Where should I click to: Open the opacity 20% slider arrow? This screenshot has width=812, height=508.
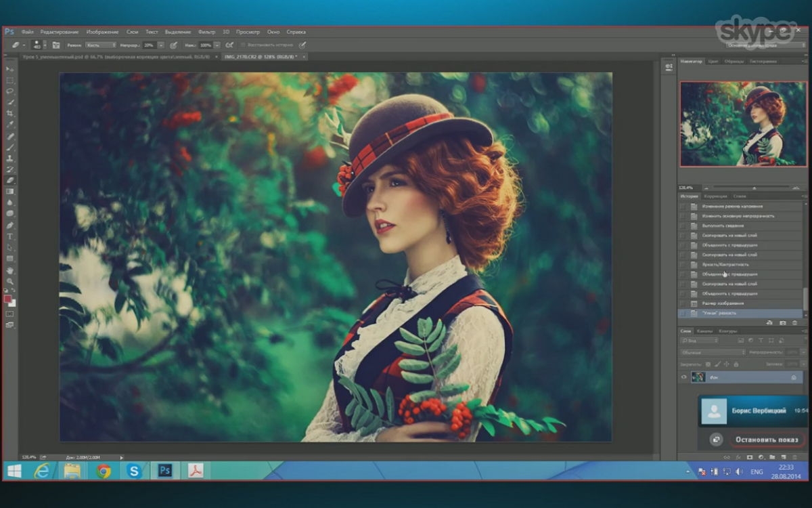coord(161,45)
